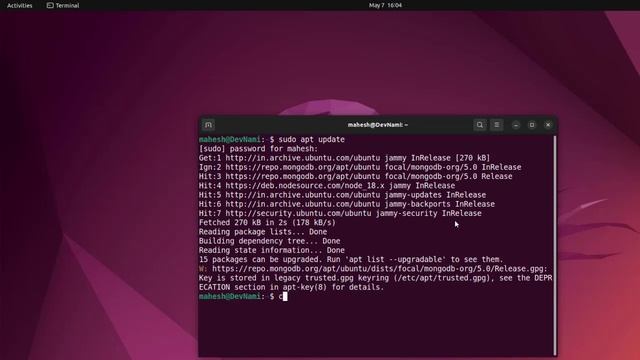This screenshot has height=360, width=640.
Task: Click 'Reading state information... Done' line
Action: coord(272,251)
